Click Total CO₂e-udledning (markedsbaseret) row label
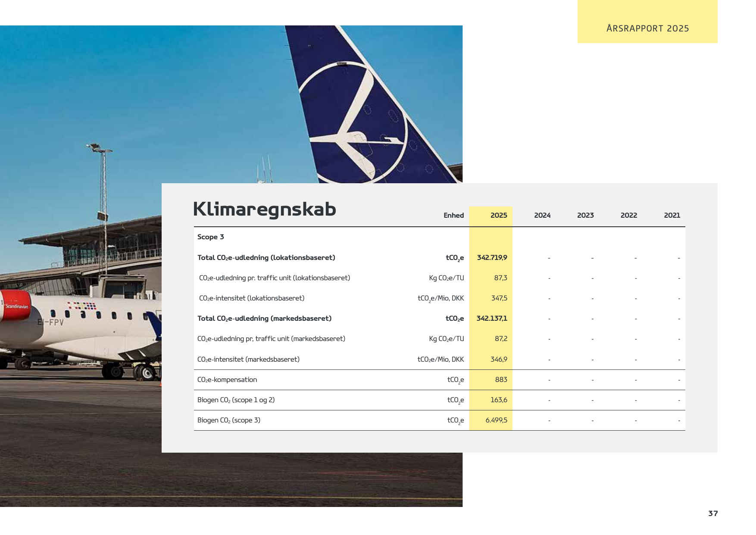The width and height of the screenshot is (756, 535). click(x=264, y=318)
